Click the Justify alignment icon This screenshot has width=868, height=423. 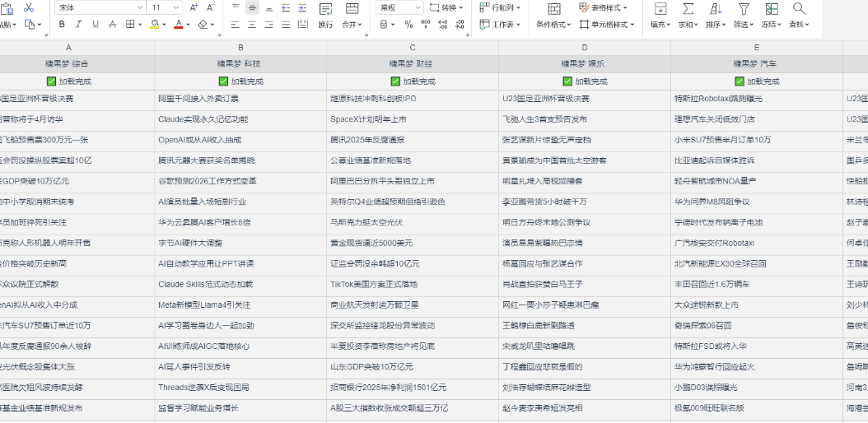coord(286,25)
